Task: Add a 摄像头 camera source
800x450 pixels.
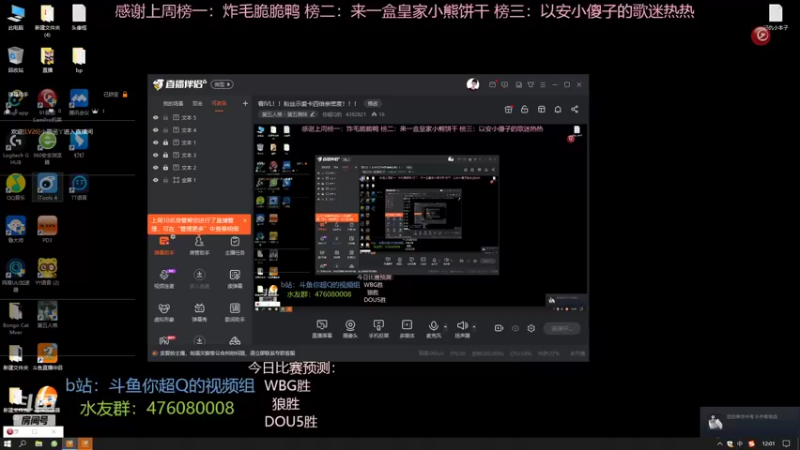Action: pos(350,329)
